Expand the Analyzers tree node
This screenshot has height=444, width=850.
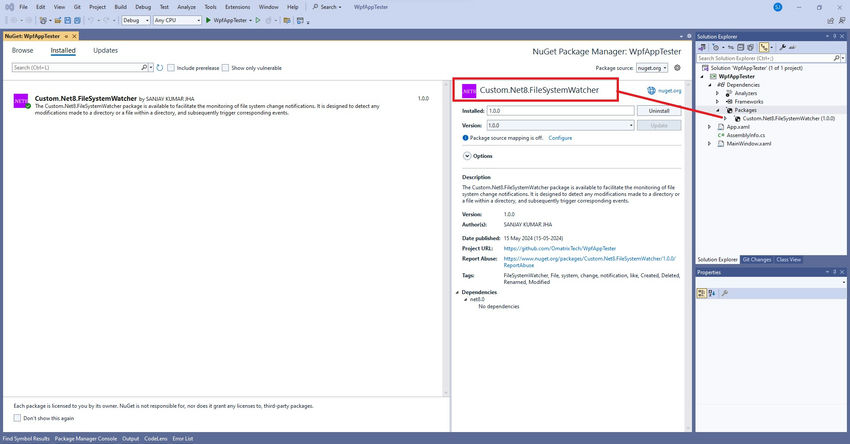pos(718,93)
